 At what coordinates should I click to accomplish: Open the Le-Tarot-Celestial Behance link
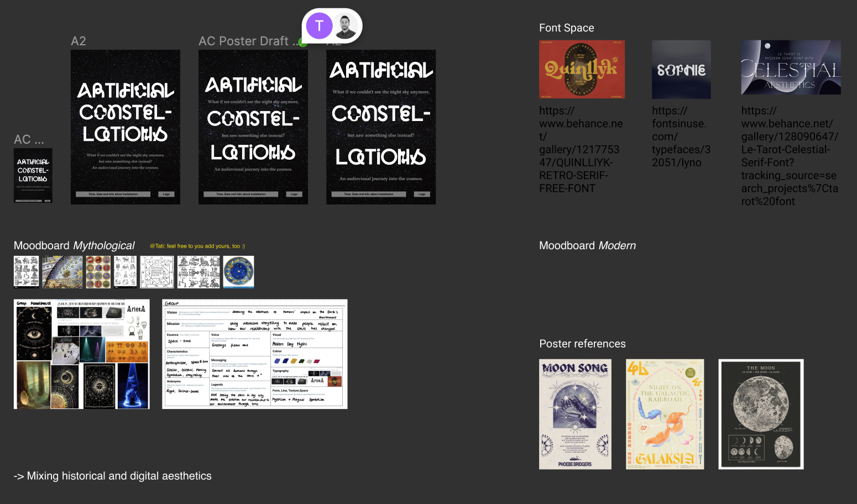point(790,156)
